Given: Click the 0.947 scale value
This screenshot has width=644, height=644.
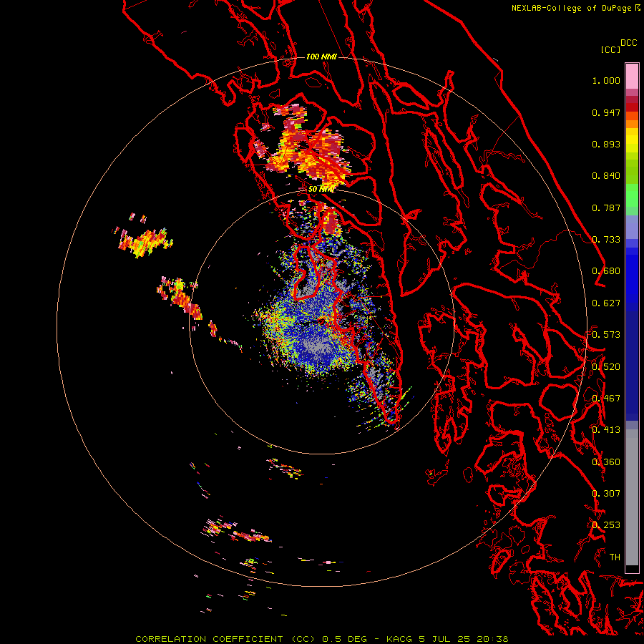Looking at the screenshot, I should pyautogui.click(x=606, y=112).
